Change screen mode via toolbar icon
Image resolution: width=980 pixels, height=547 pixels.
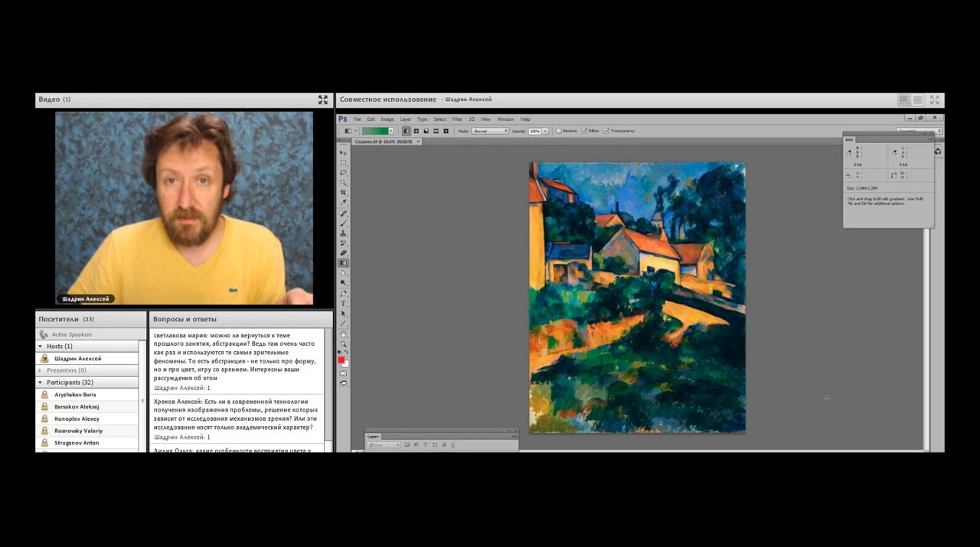[343, 384]
